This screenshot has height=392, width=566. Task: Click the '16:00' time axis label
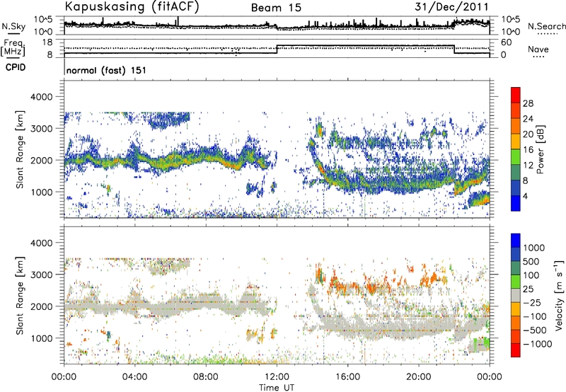point(347,377)
